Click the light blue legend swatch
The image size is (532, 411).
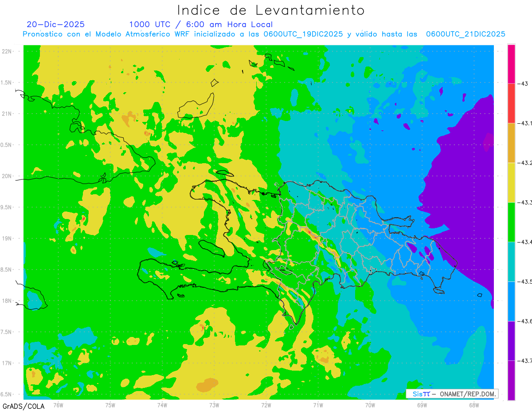point(511,301)
